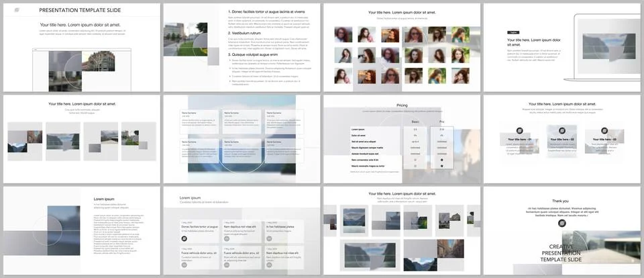Click round icon above 'Your title here - 01'
This screenshot has width=644, height=278.
coord(519,130)
